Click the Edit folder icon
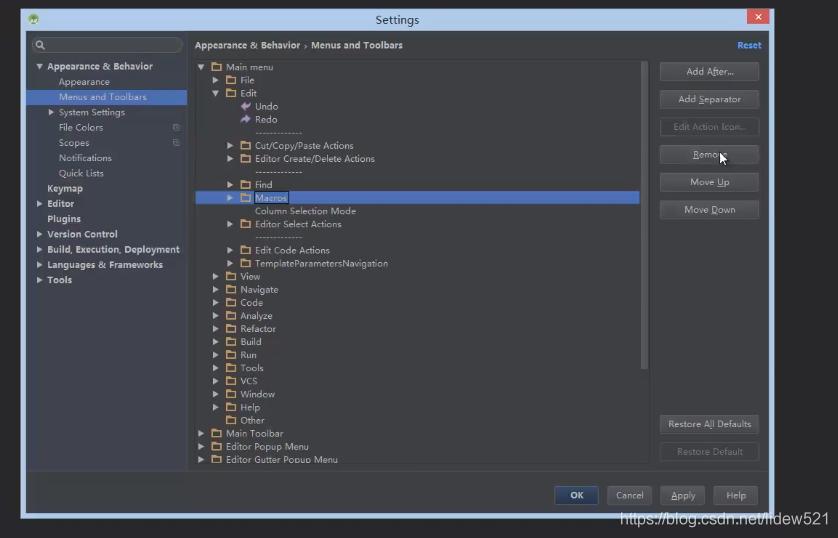 (x=231, y=93)
